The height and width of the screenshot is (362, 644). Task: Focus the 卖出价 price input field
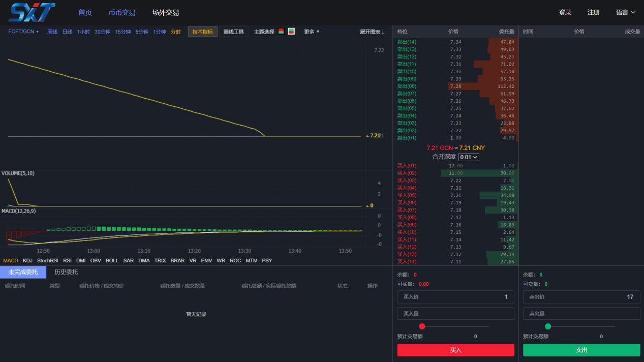pyautogui.click(x=581, y=297)
